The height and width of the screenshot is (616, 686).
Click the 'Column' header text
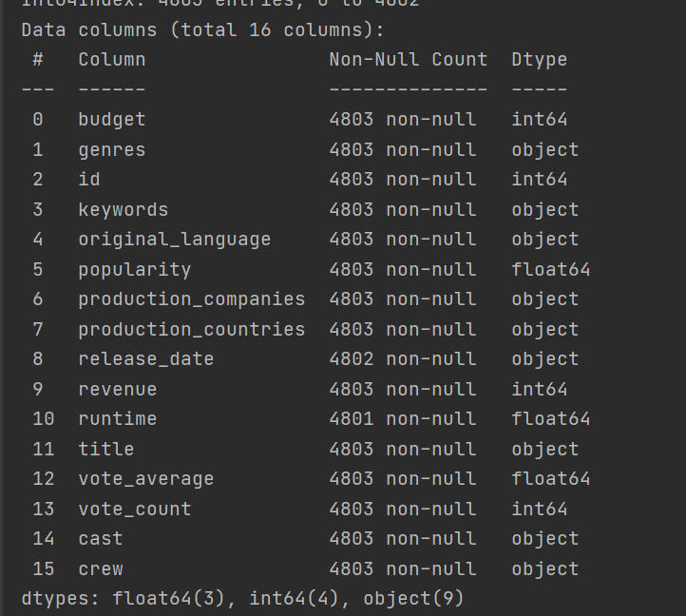click(112, 60)
